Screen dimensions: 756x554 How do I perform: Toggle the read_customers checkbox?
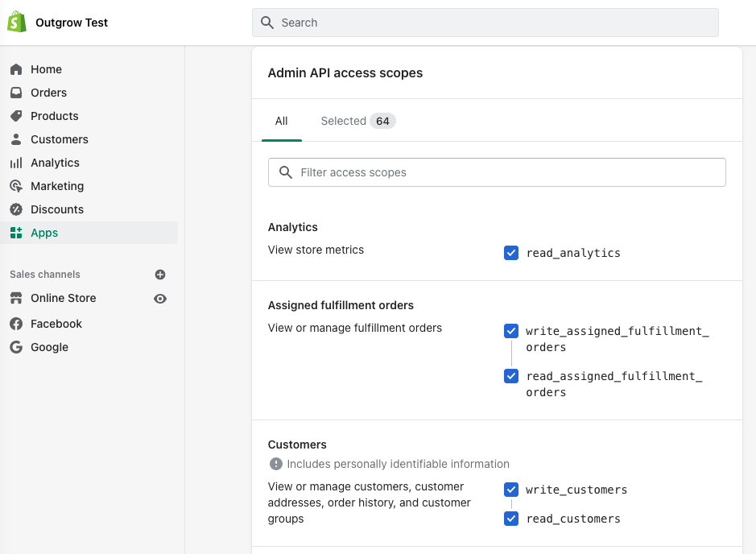coord(511,519)
